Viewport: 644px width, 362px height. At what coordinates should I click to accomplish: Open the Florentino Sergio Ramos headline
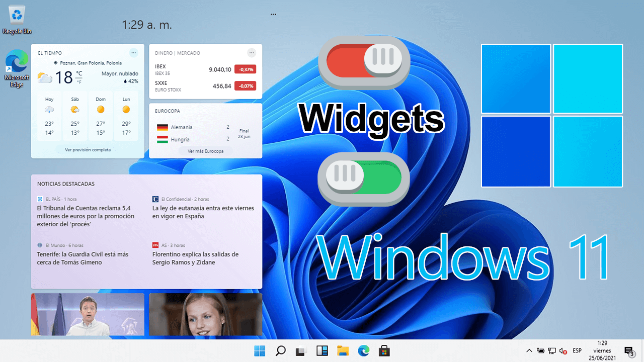[x=195, y=258]
